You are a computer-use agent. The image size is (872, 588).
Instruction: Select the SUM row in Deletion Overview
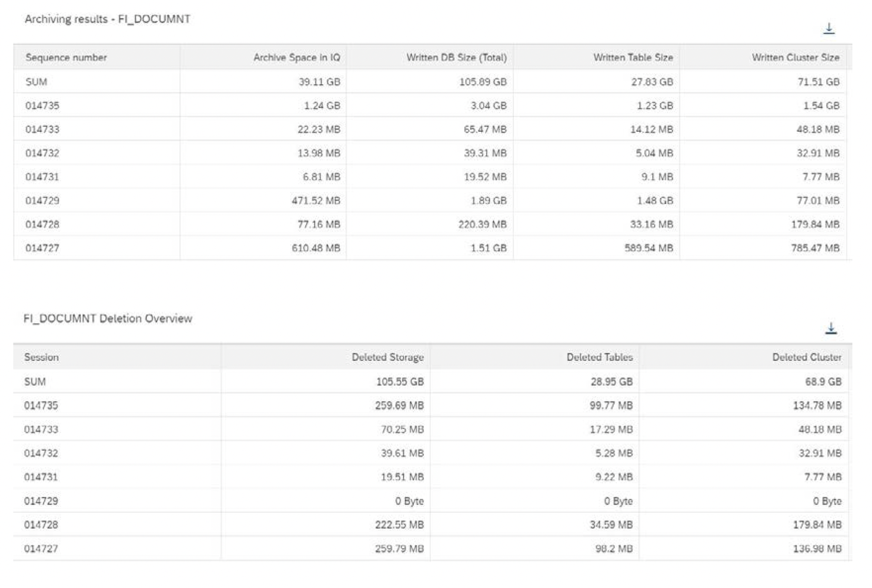point(35,382)
